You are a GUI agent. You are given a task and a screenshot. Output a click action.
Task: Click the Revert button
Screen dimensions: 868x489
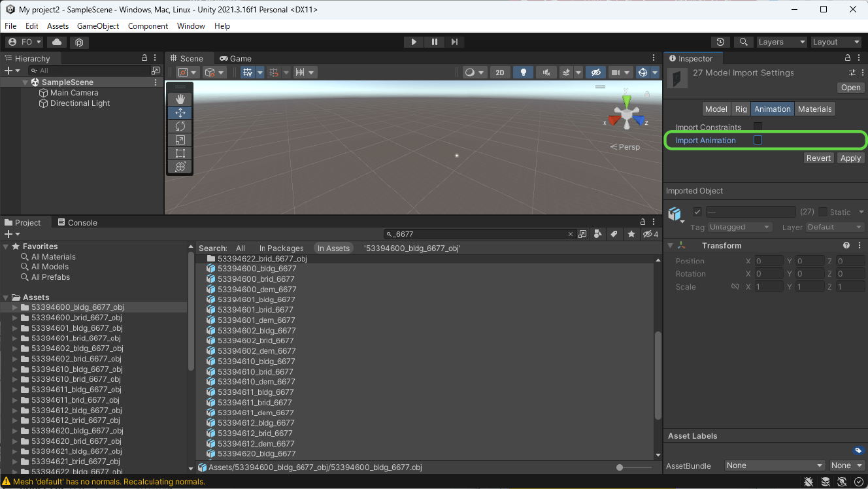coord(818,158)
